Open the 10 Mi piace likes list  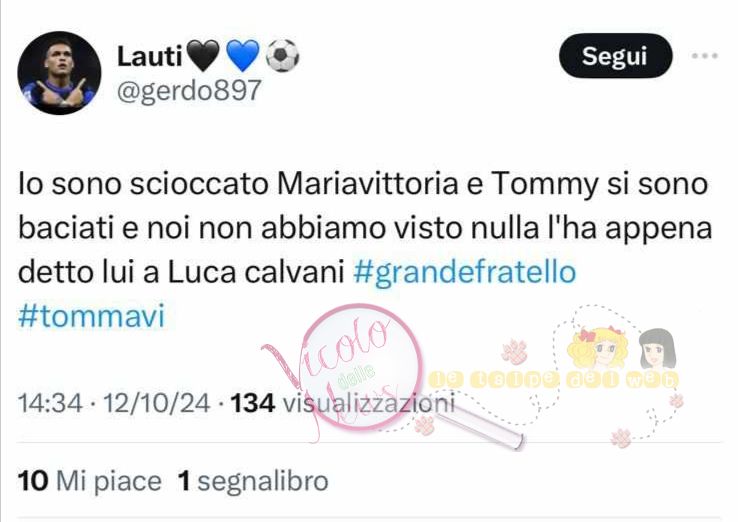(x=89, y=481)
